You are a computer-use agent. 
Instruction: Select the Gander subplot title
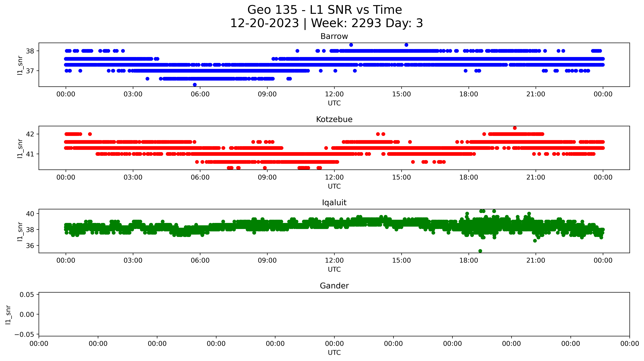(x=334, y=286)
